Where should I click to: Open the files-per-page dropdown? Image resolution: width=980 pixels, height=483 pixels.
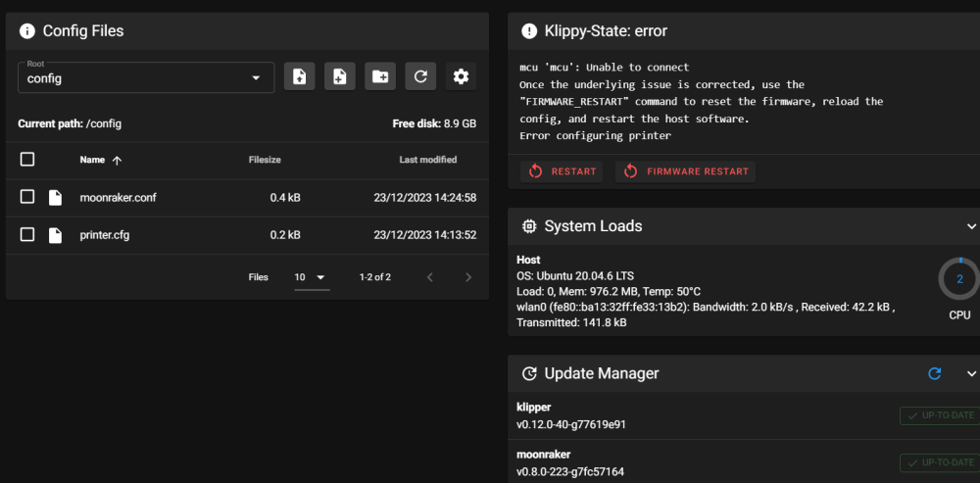click(x=312, y=277)
